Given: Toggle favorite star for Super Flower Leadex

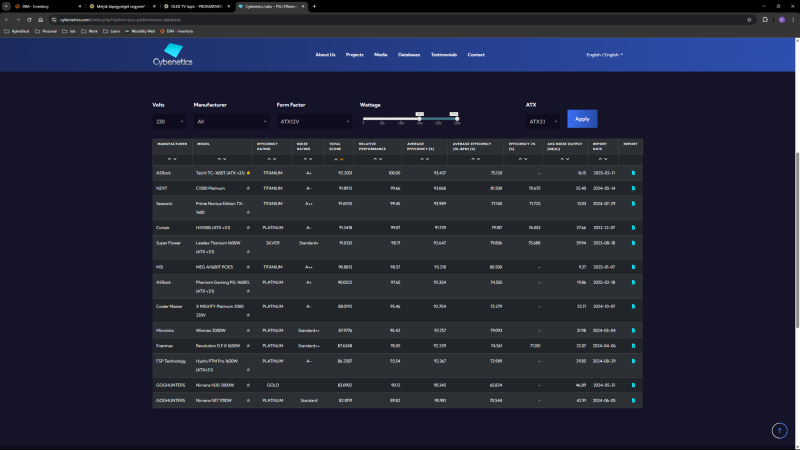Looking at the screenshot, I should tap(248, 252).
